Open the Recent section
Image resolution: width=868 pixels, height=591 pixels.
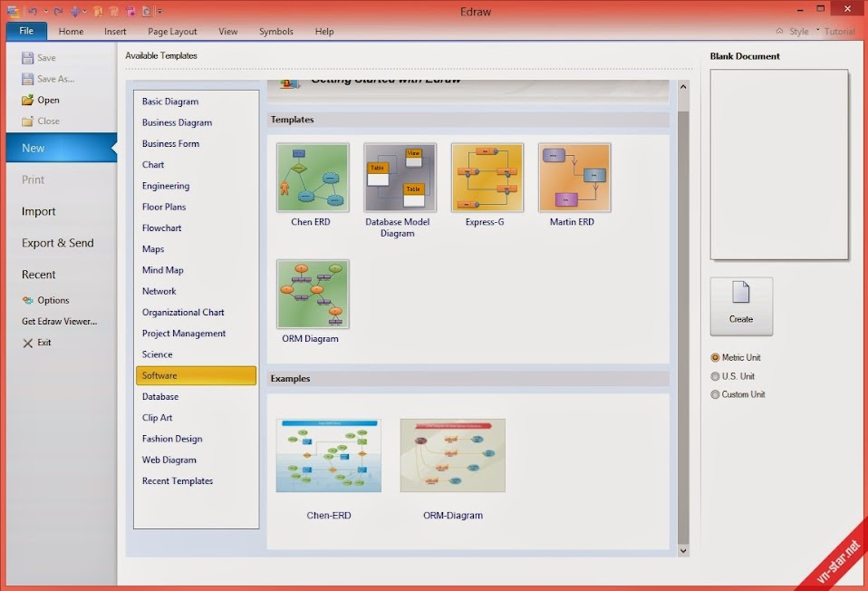pos(39,274)
